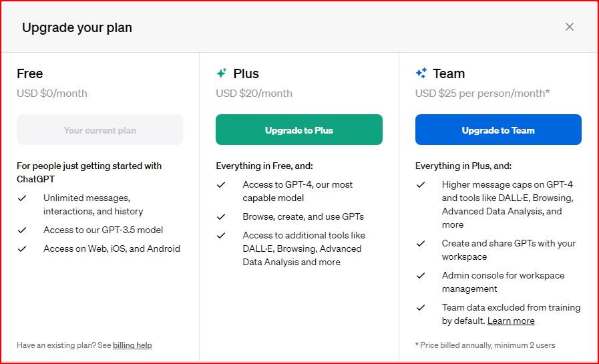Click checkmark beside Team data excluded feature
This screenshot has width=599, height=364.
tap(421, 307)
